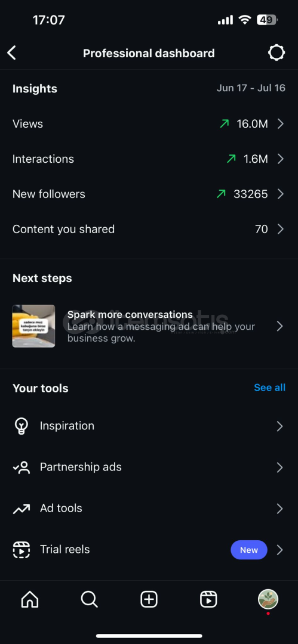
Task: Tap the Next steps post thumbnail
Action: 34,326
